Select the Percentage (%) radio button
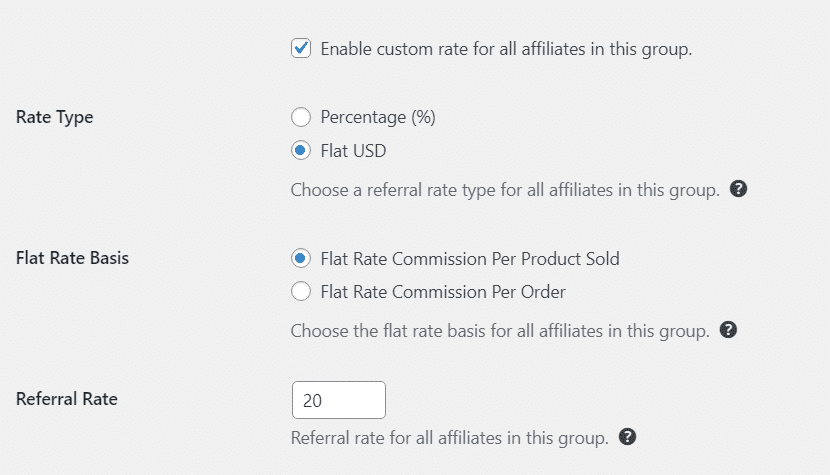 click(x=301, y=117)
